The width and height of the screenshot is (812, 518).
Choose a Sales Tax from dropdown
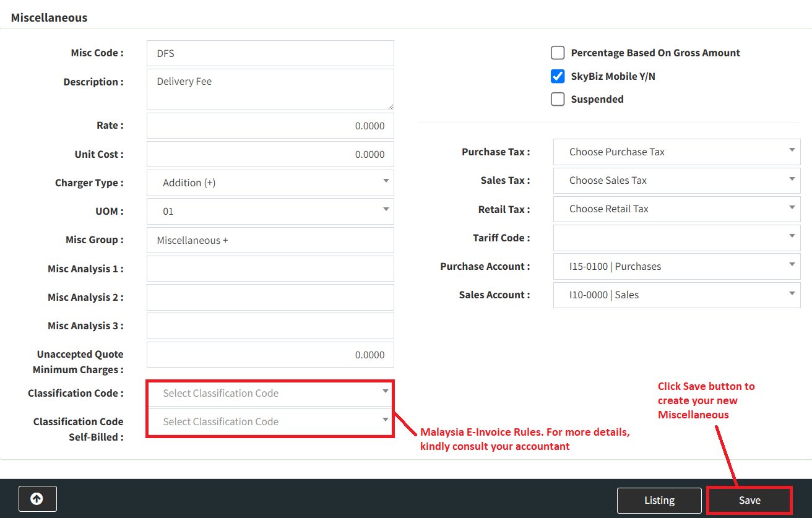tap(676, 180)
